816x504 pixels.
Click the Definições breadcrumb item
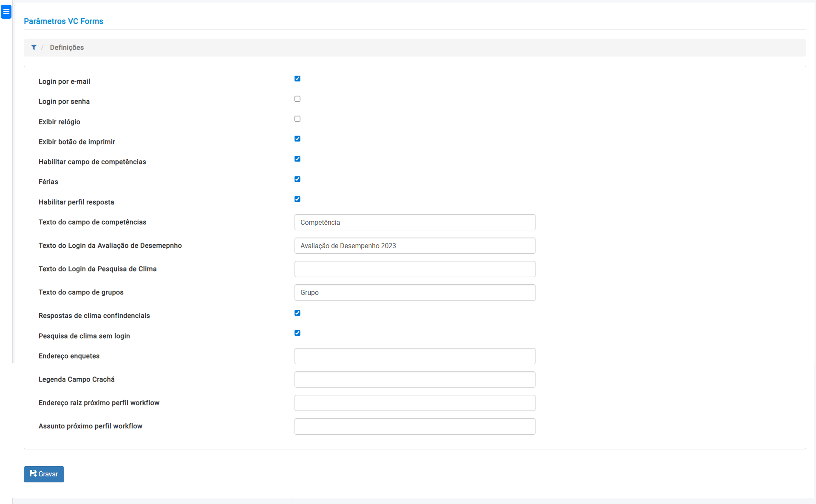click(x=67, y=48)
